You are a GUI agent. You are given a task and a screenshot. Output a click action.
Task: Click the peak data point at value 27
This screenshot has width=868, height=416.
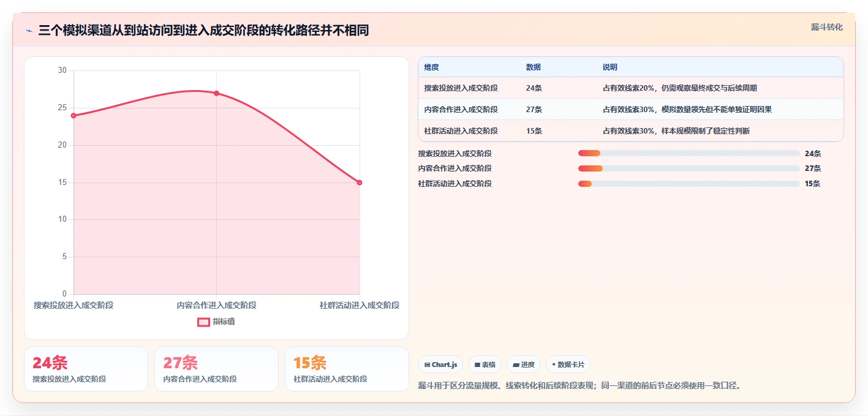(x=216, y=93)
